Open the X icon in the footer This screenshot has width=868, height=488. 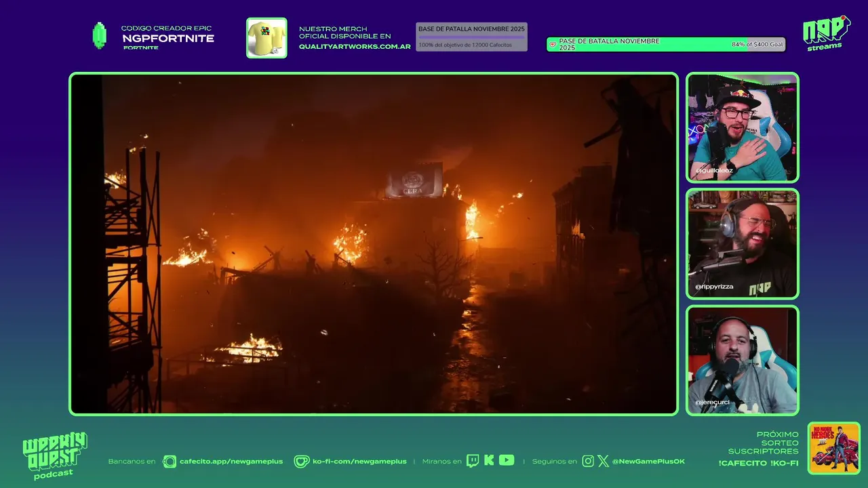tap(604, 461)
